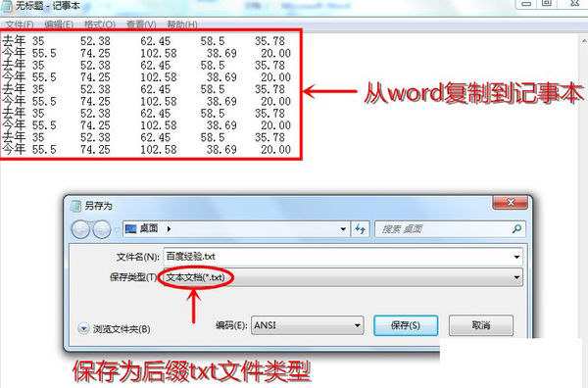Image resolution: width=588 pixels, height=388 pixels.
Task: Click the refresh icon beside the address bar
Action: click(x=361, y=229)
